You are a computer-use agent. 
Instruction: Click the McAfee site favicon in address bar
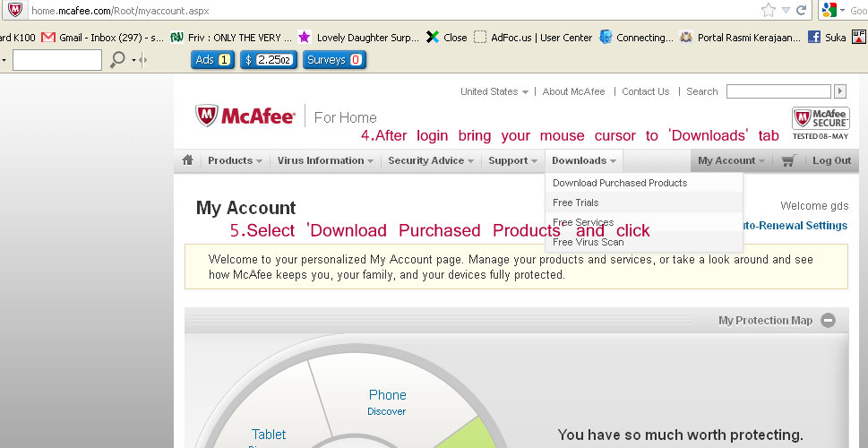(x=15, y=10)
